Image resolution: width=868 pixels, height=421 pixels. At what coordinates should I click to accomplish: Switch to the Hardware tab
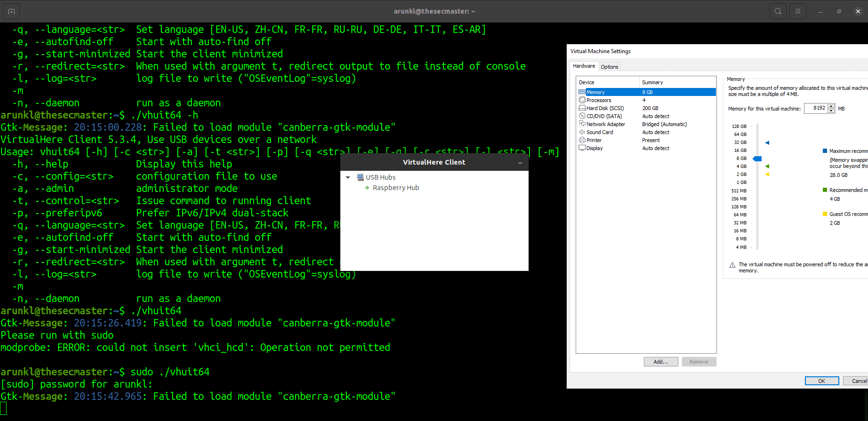[x=584, y=66]
